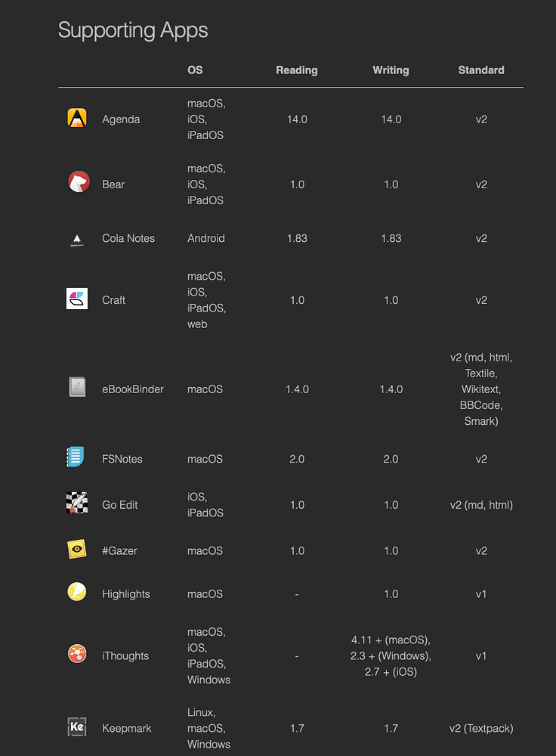Click the Standard column header
This screenshot has width=556, height=756.
(481, 70)
